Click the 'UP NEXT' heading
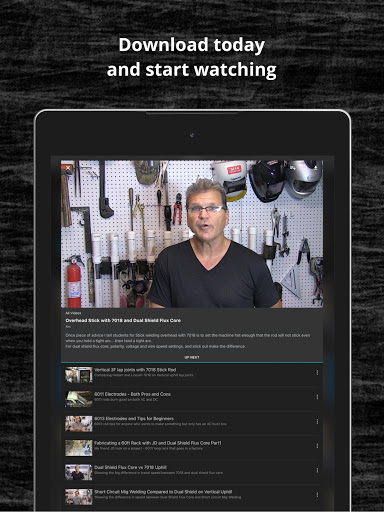This screenshot has width=384, height=512. coord(192,357)
